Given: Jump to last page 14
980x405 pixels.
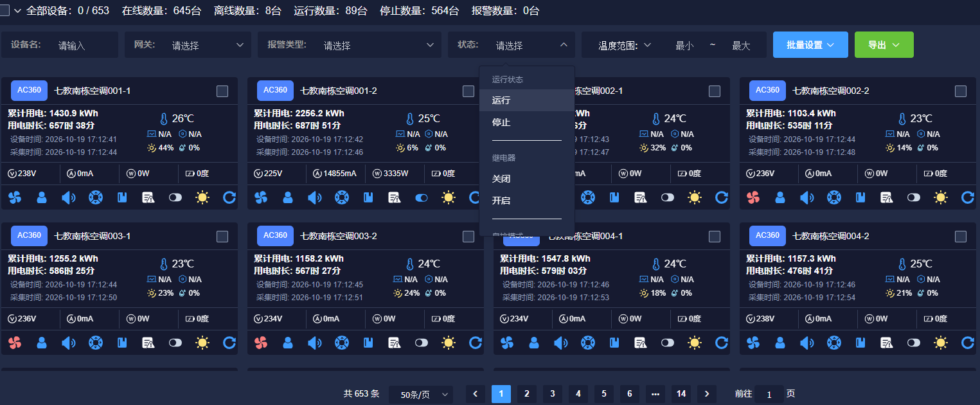Looking at the screenshot, I should (x=681, y=394).
